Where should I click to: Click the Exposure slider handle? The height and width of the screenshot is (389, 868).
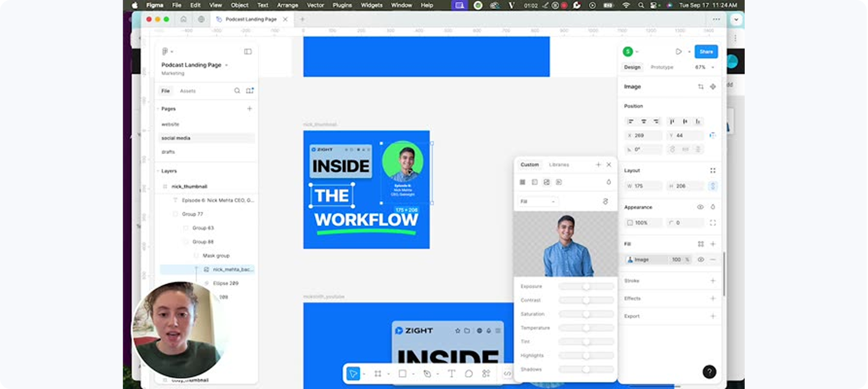coord(586,286)
